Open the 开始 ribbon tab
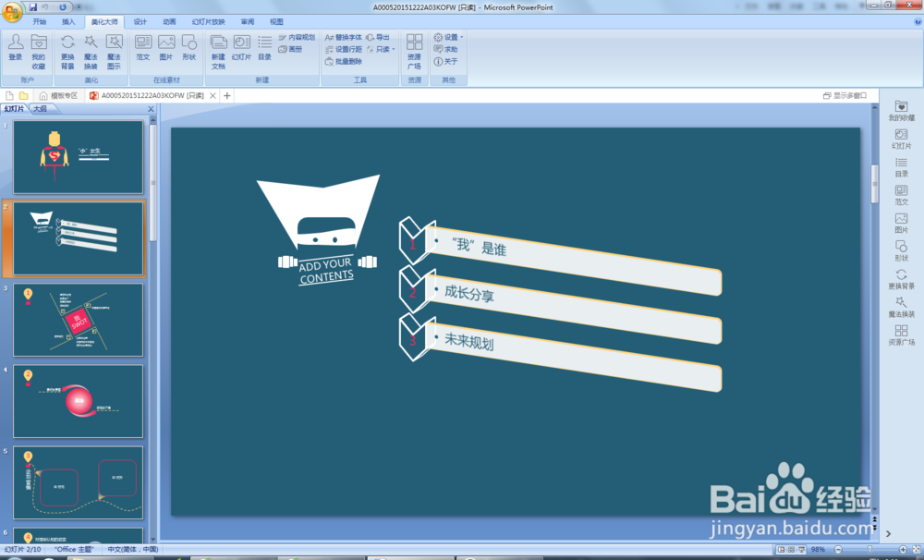 tap(40, 22)
